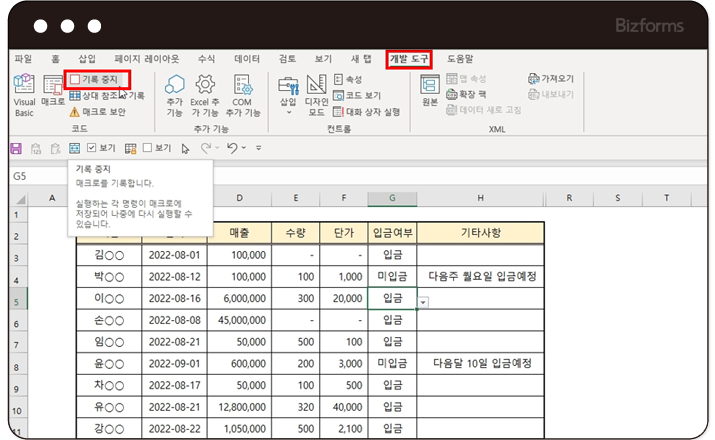
Task: Open the 페이지 레이아웃 tab
Action: click(145, 59)
